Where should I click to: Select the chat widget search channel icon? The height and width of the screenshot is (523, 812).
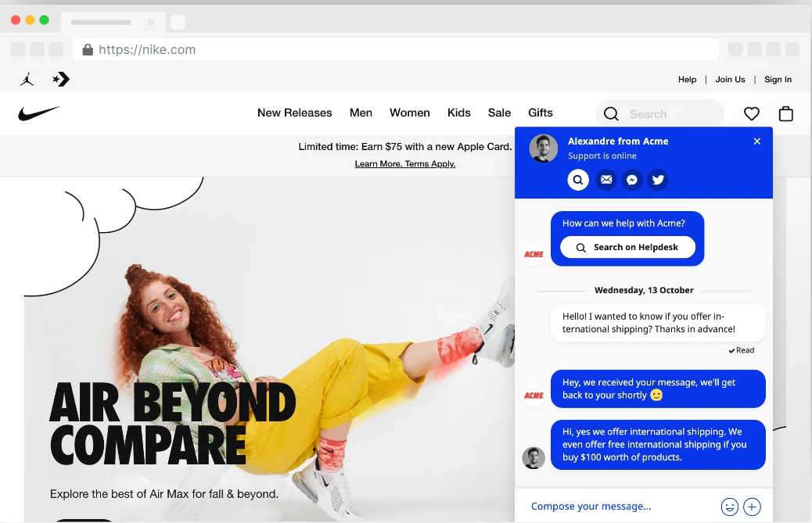pos(578,180)
